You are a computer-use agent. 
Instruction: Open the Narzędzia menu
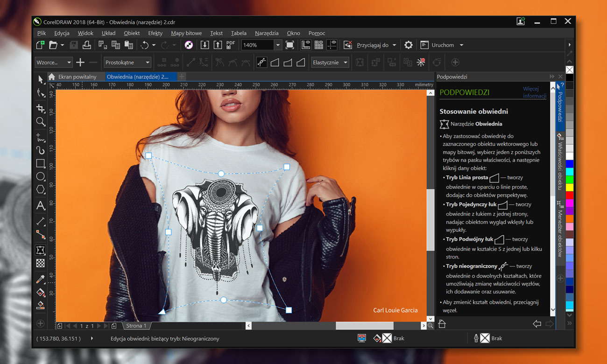point(267,33)
